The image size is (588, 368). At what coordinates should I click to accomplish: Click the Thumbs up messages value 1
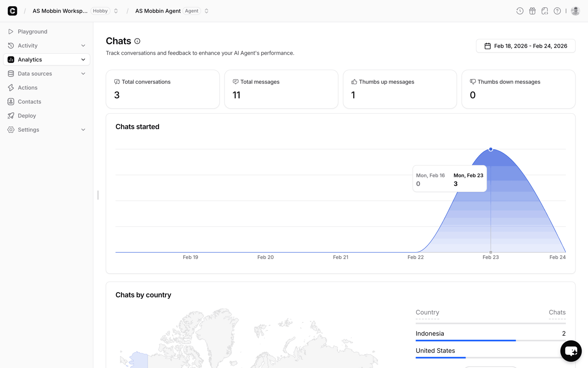(x=353, y=95)
